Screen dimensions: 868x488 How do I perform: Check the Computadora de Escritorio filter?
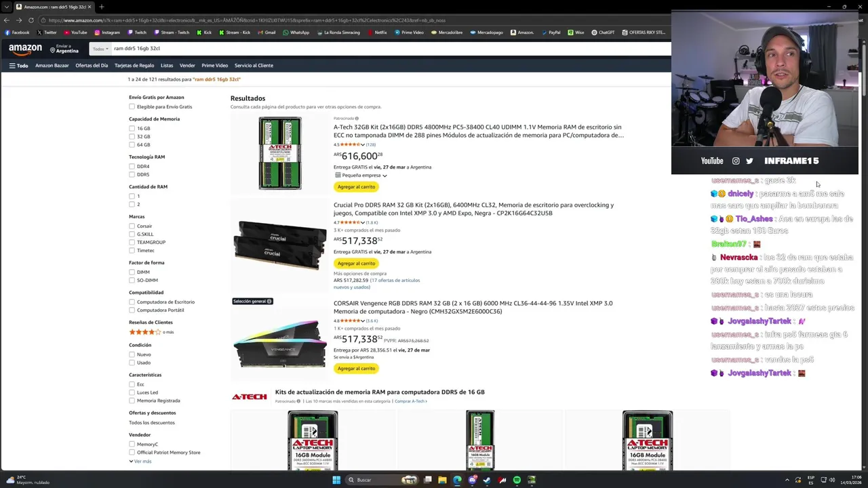pos(132,302)
